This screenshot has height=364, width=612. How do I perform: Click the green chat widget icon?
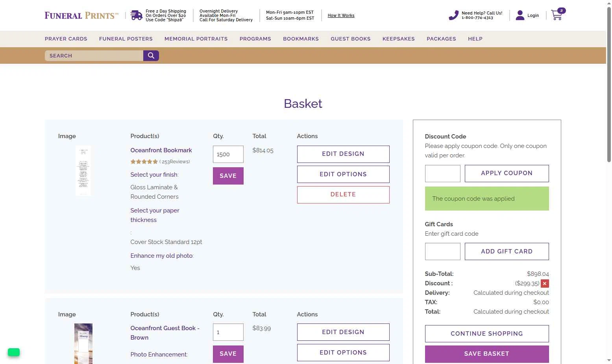tap(14, 352)
